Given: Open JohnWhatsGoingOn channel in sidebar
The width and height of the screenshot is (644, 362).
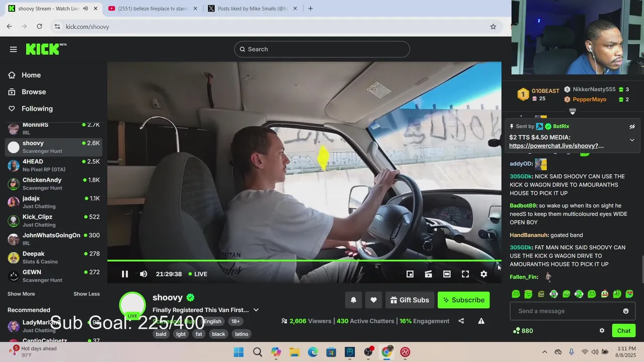Looking at the screenshot, I should coord(54,239).
